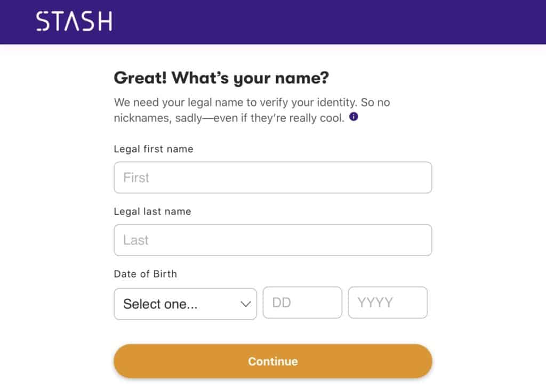The image size is (546, 392).
Task: Click the 'Great! What's your name?' heading
Action: coord(221,78)
